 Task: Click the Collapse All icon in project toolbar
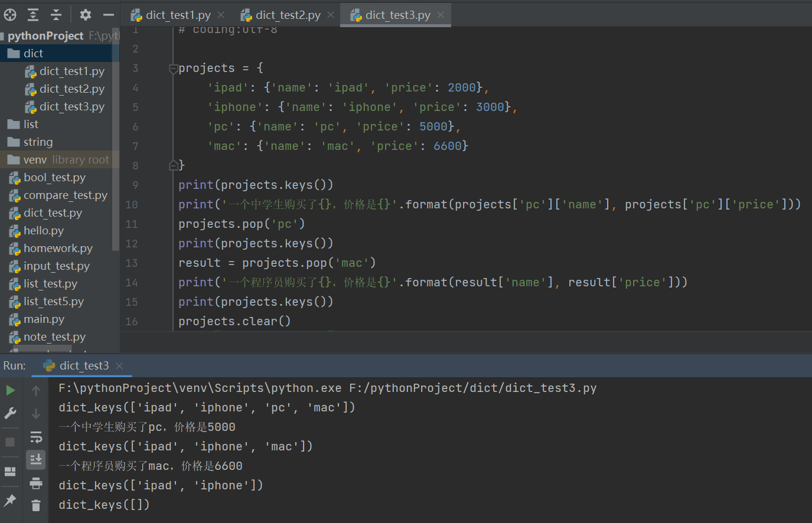(56, 15)
